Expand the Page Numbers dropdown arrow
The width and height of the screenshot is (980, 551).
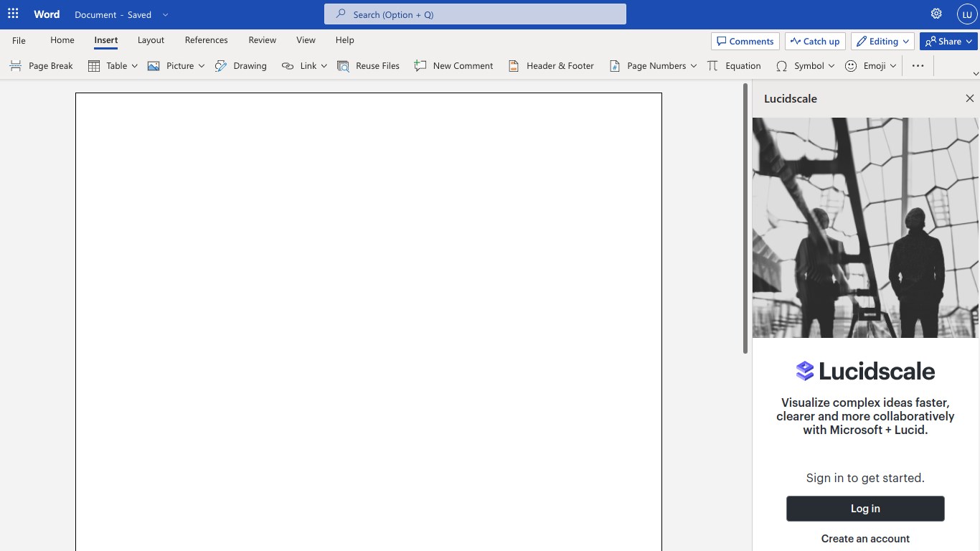click(694, 66)
